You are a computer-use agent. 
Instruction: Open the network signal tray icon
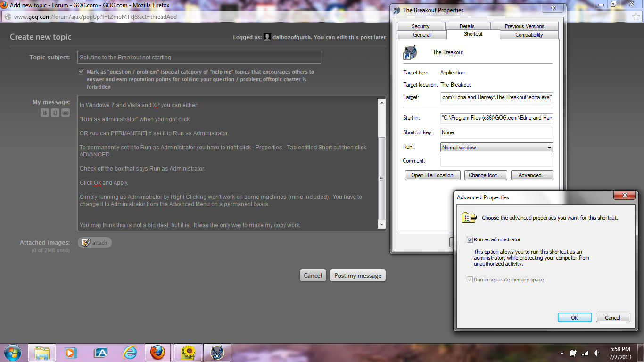585,353
